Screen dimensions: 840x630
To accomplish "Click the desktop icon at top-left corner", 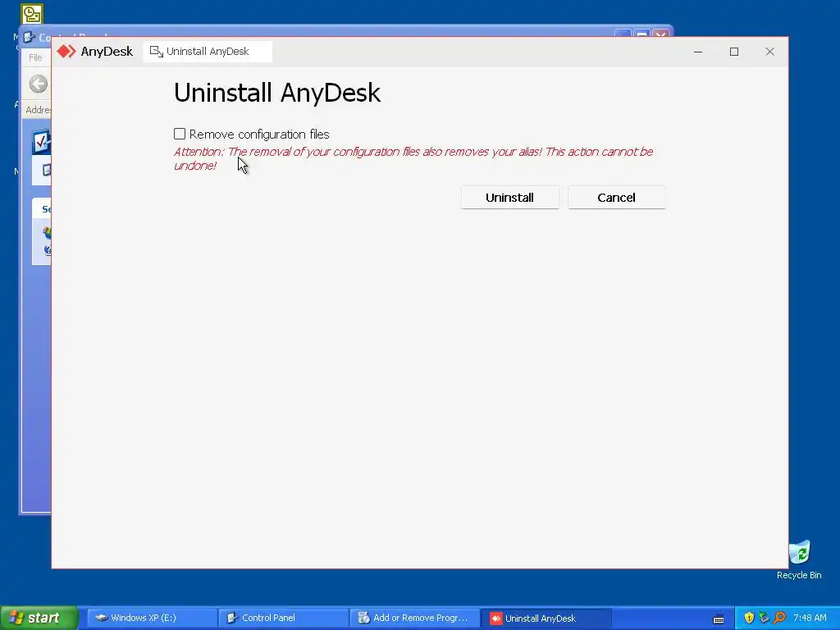I will click(x=32, y=15).
